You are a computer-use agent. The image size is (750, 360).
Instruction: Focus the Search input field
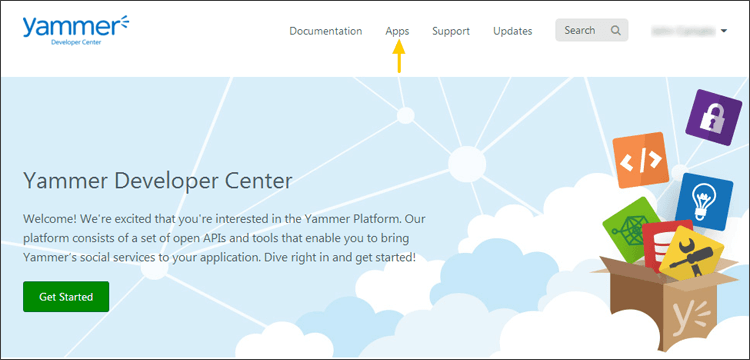[x=592, y=30]
